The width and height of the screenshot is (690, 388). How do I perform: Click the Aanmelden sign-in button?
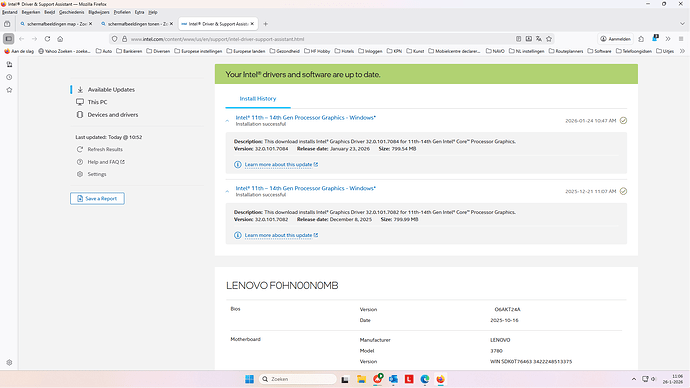tap(615, 39)
